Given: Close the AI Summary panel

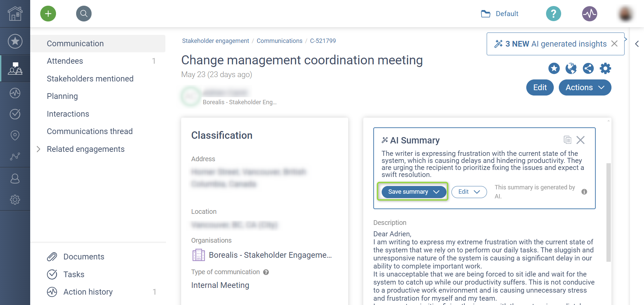Looking at the screenshot, I should click(581, 140).
